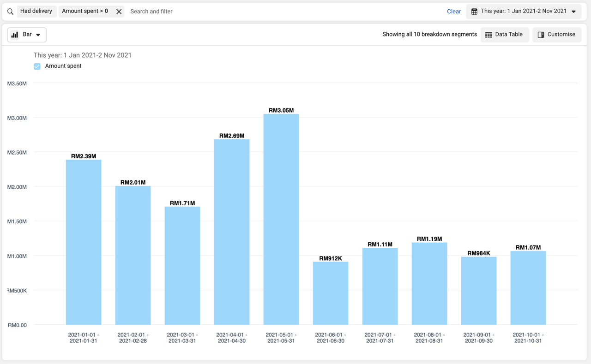591x364 pixels.
Task: Click the Showing all 10 breakdown segments text
Action: pyautogui.click(x=429, y=35)
